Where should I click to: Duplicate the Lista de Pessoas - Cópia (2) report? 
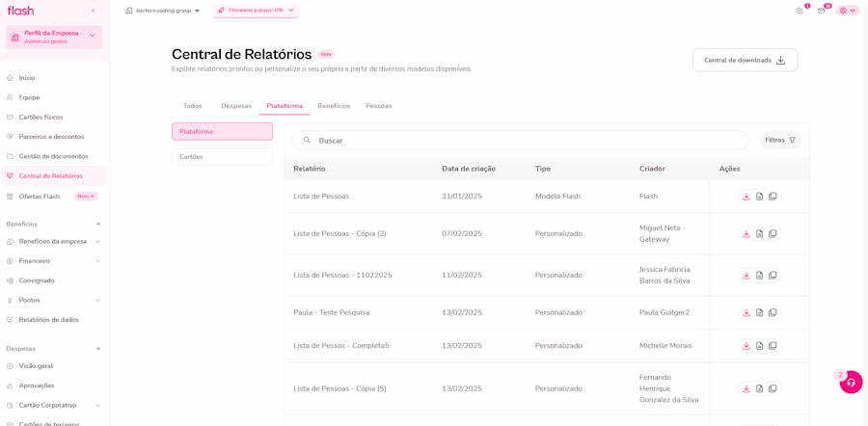pyautogui.click(x=773, y=234)
